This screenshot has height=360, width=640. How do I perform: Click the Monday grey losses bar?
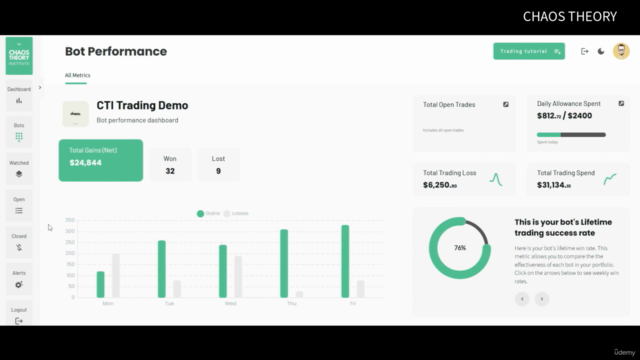tap(116, 276)
